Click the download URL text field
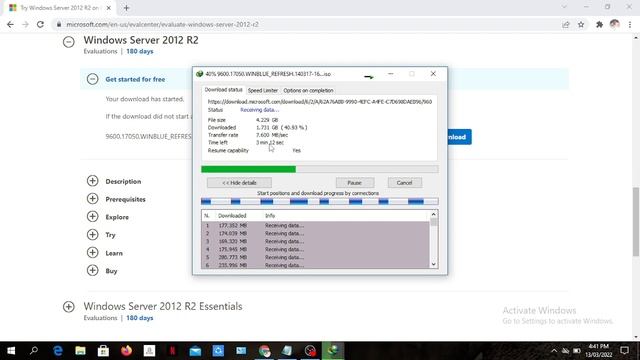The image size is (640, 360). coord(320,102)
